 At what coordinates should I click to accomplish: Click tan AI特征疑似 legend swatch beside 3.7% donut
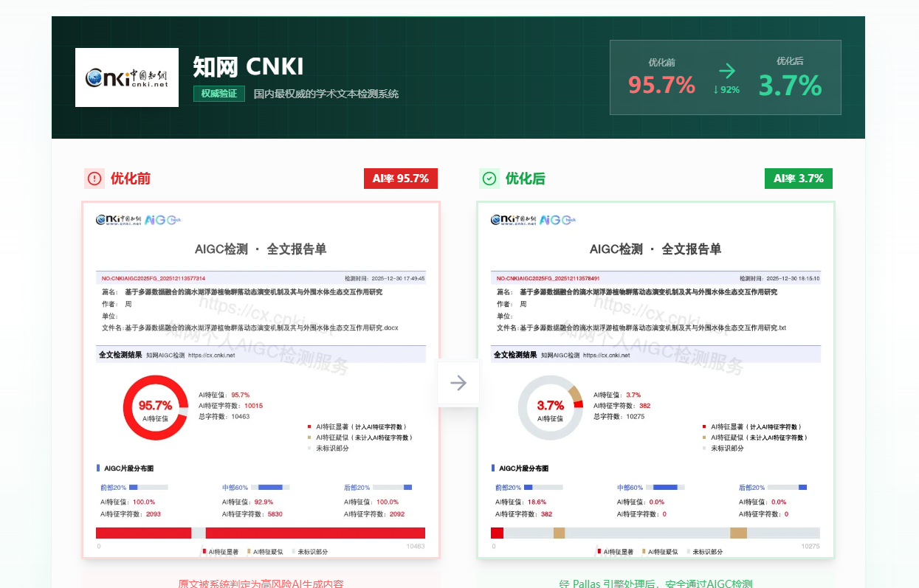(704, 438)
